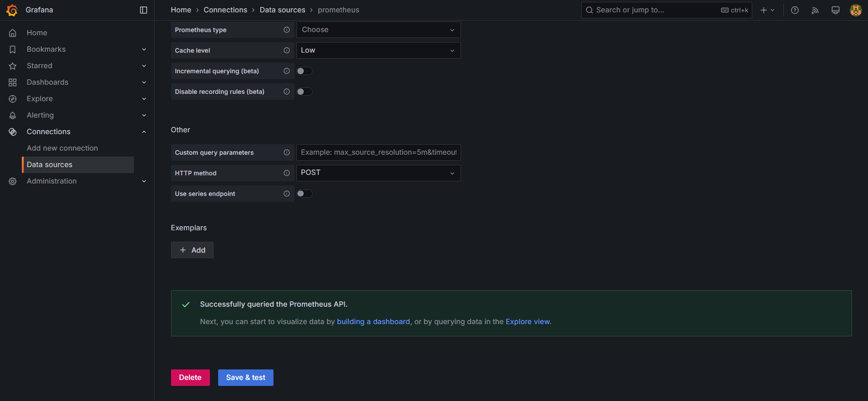
Task: Open the Cache level dropdown
Action: [378, 50]
